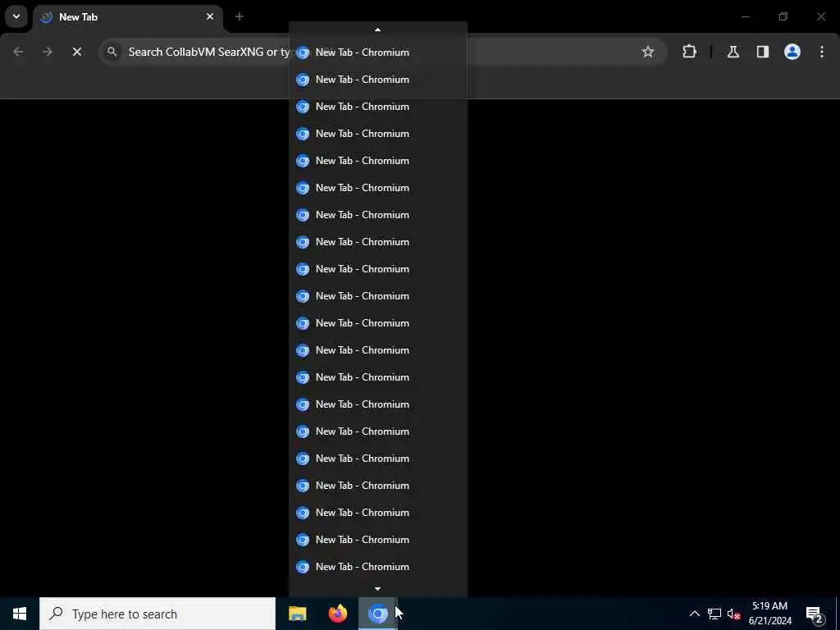Open the clock showing 5:19 AM
This screenshot has width=840, height=630.
point(769,614)
